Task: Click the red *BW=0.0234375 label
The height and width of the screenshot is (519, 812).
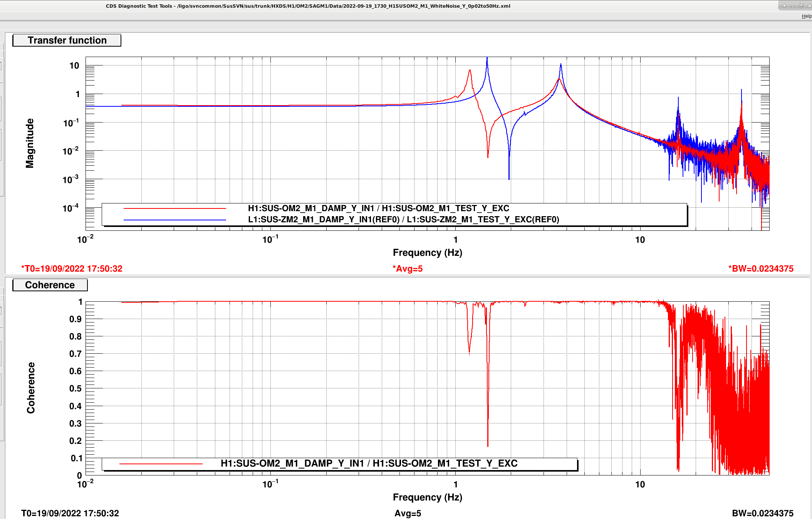Action: [x=761, y=269]
